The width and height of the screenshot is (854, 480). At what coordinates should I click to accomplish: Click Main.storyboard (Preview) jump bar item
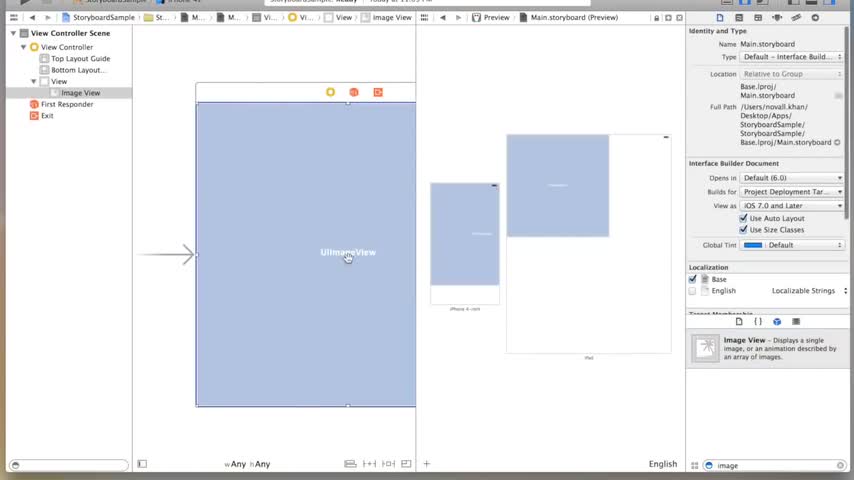(x=569, y=17)
